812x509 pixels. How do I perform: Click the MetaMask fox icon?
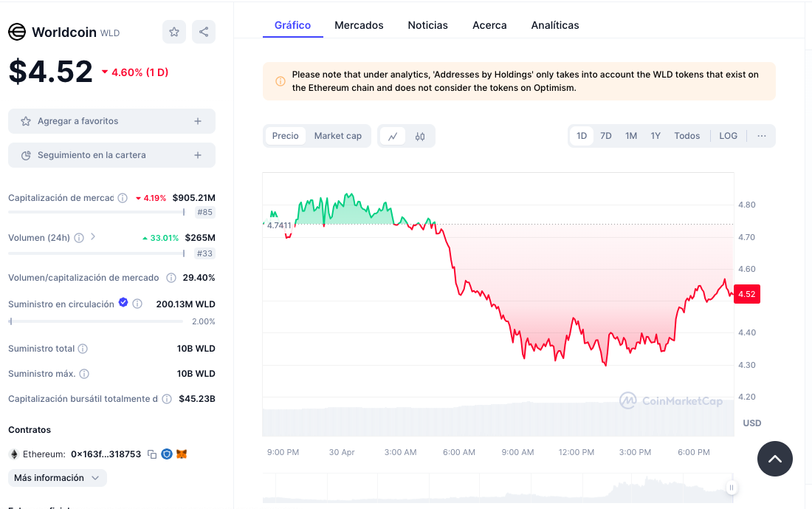181,454
